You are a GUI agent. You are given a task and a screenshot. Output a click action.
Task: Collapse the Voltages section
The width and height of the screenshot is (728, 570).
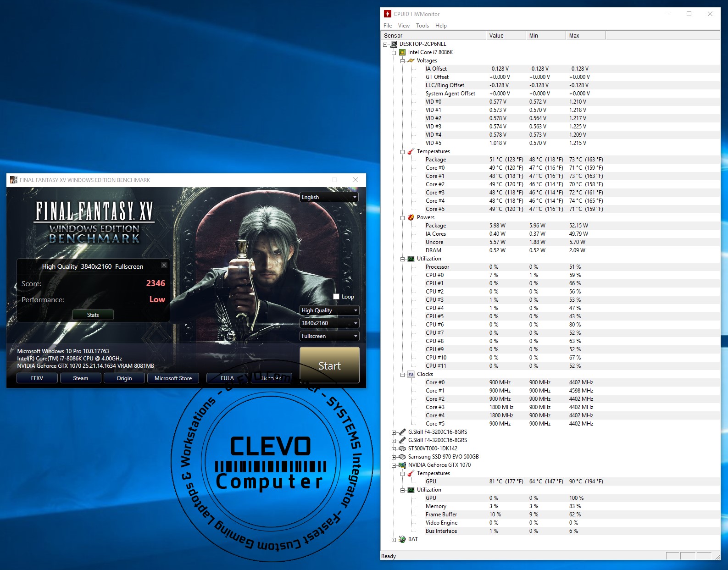point(402,61)
